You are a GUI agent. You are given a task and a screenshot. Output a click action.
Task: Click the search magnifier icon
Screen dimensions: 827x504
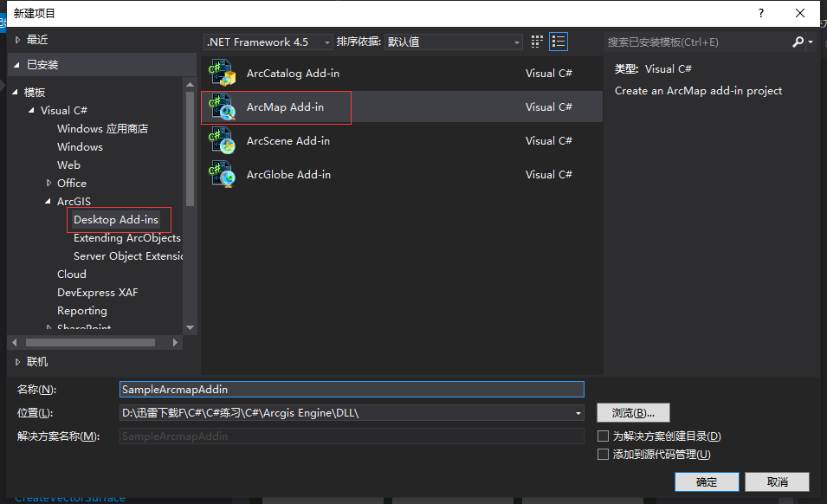click(x=798, y=42)
